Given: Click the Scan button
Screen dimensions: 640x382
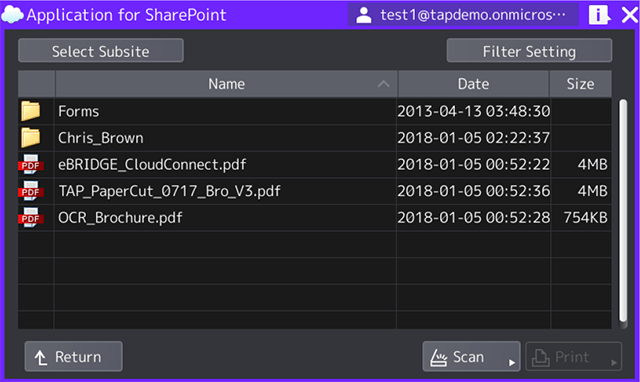Looking at the screenshot, I should pyautogui.click(x=471, y=356).
